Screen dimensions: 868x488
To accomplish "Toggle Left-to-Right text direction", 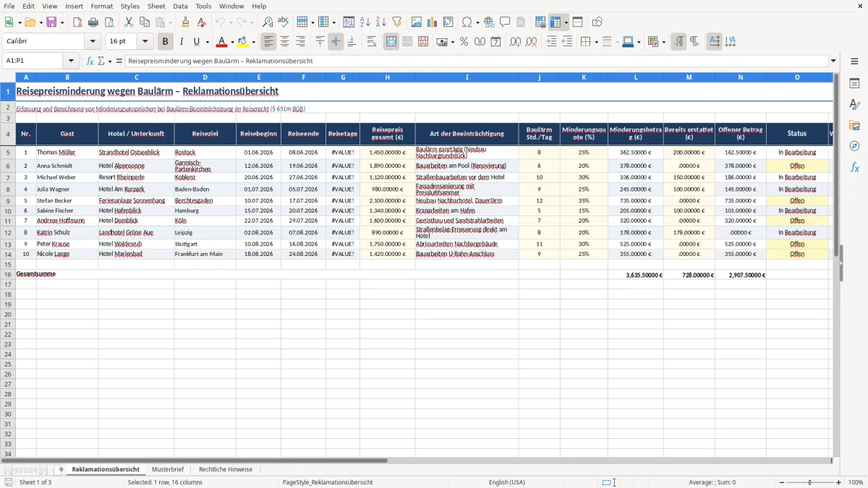I will pyautogui.click(x=678, y=42).
